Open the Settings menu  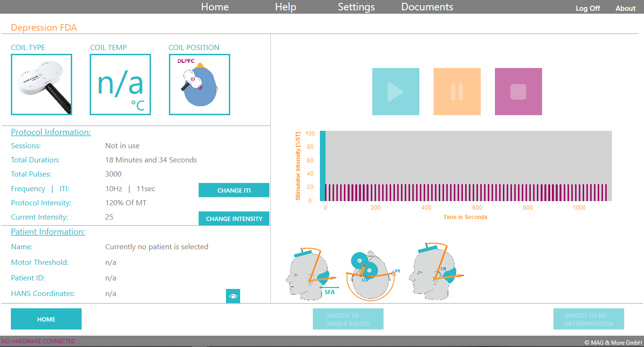356,7
